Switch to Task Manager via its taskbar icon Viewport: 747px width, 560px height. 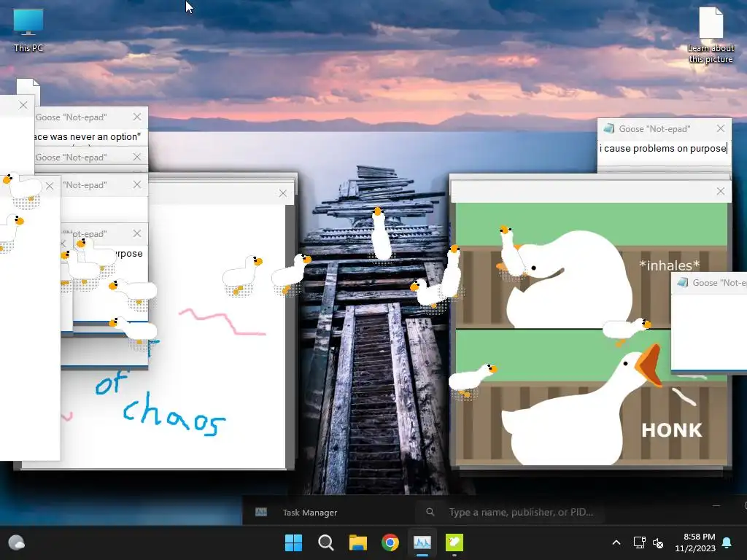pyautogui.click(x=422, y=542)
